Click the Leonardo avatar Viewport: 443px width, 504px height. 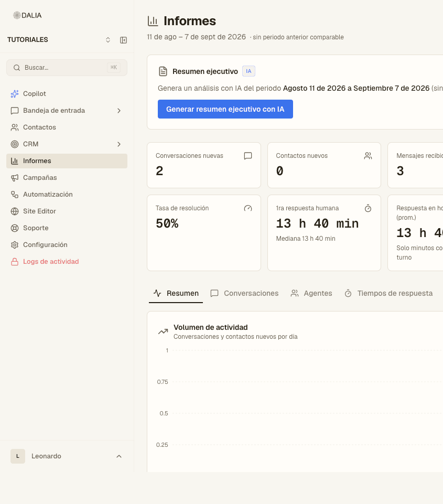(18, 456)
